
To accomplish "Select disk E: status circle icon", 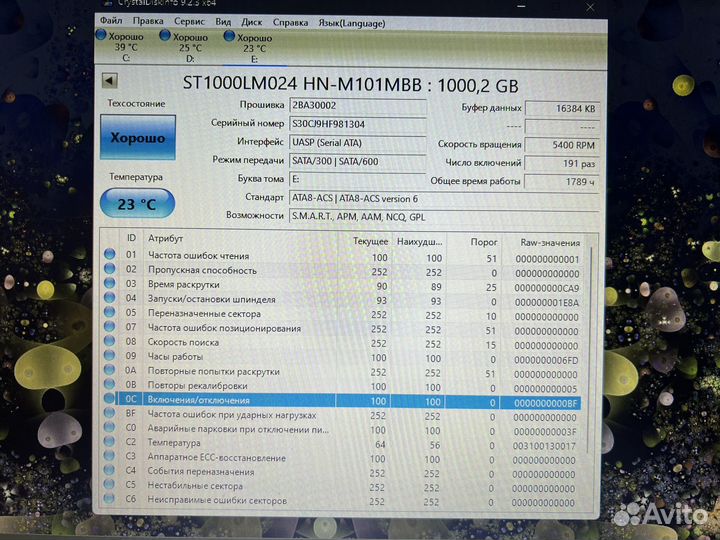I will pyautogui.click(x=230, y=36).
